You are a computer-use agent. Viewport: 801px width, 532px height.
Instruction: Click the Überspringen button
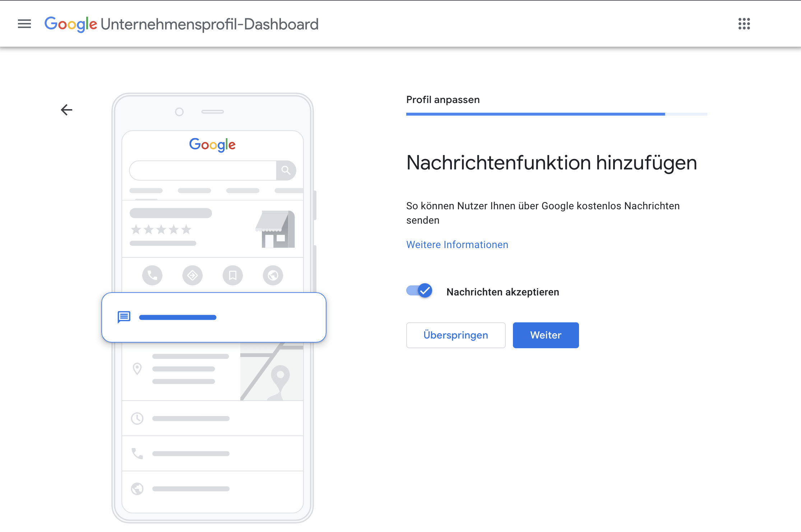click(x=456, y=335)
